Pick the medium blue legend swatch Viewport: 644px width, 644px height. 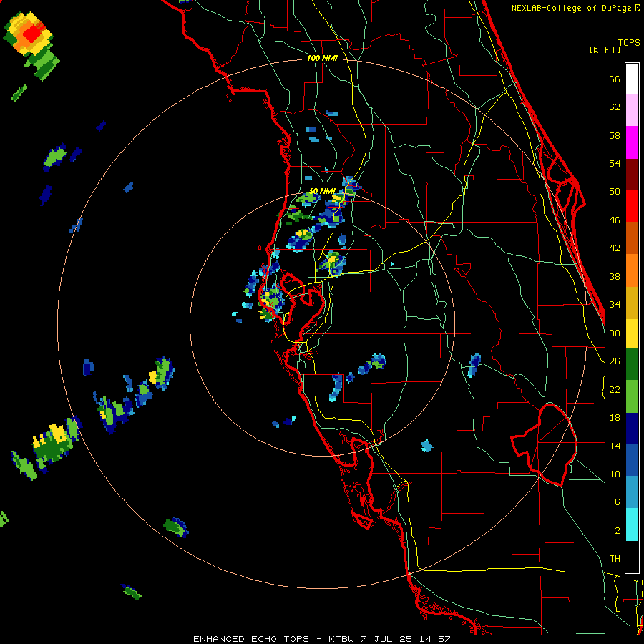(x=632, y=460)
